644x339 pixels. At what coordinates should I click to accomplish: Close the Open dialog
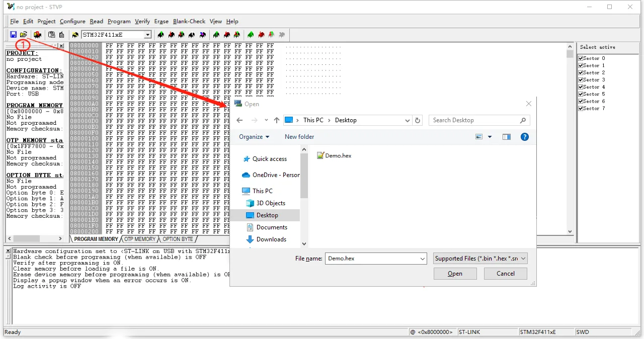coord(528,104)
